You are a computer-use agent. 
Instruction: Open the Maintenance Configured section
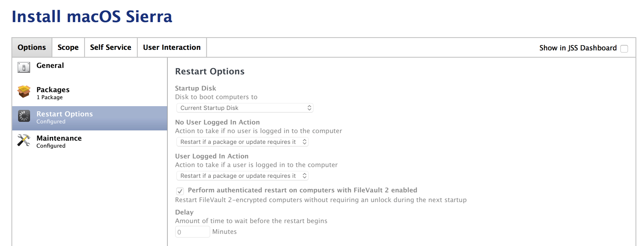(x=90, y=142)
